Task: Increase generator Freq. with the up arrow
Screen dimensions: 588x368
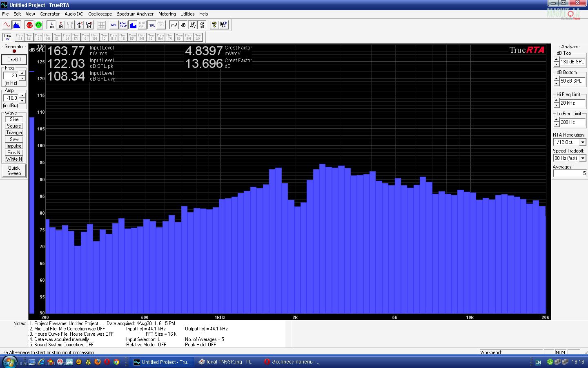Action: 22,73
